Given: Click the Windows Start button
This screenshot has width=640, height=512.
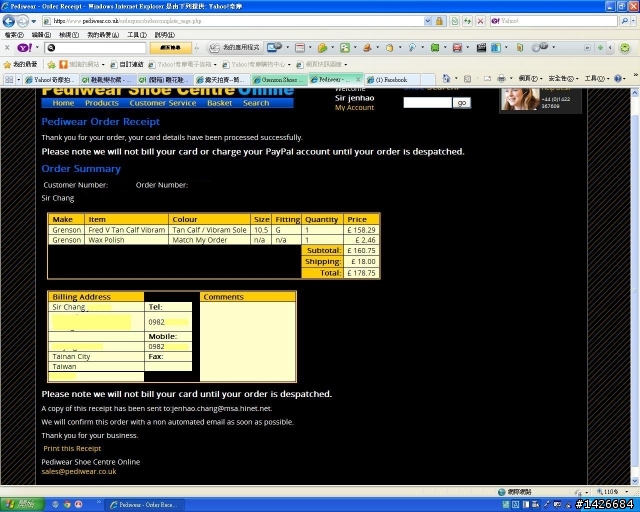Looking at the screenshot, I should coord(21,504).
